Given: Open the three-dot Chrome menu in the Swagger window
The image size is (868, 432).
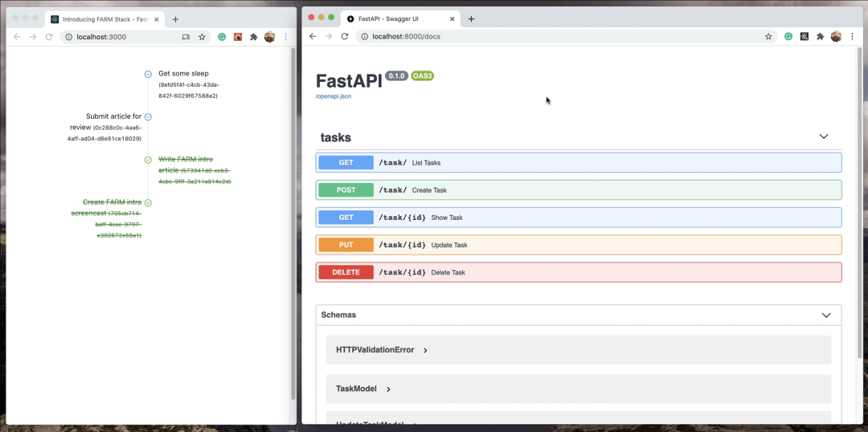Looking at the screenshot, I should 853,36.
